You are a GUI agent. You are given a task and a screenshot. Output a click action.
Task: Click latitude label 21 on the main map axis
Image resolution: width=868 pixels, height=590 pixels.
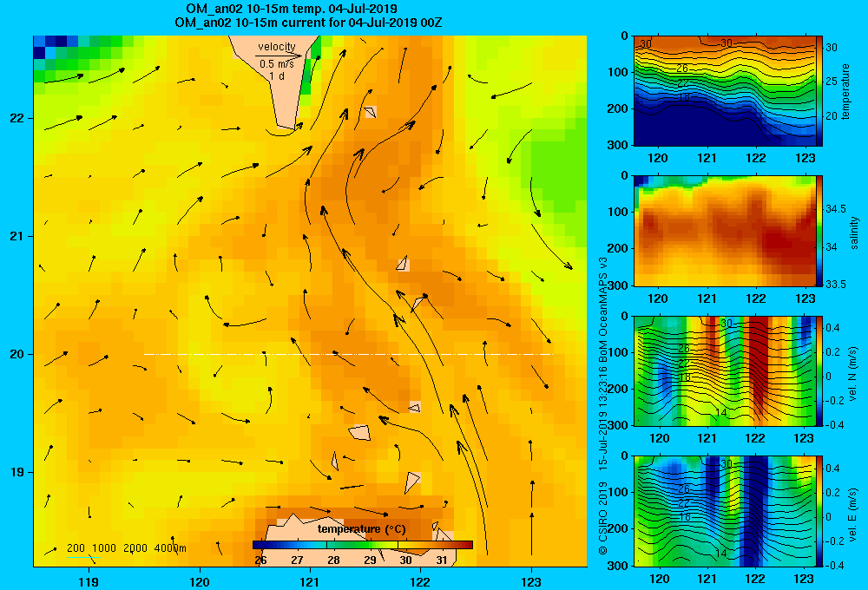(x=16, y=236)
